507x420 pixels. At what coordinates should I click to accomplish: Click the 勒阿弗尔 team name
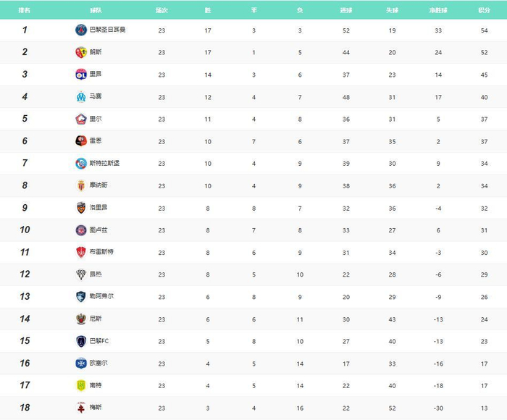pos(101,297)
